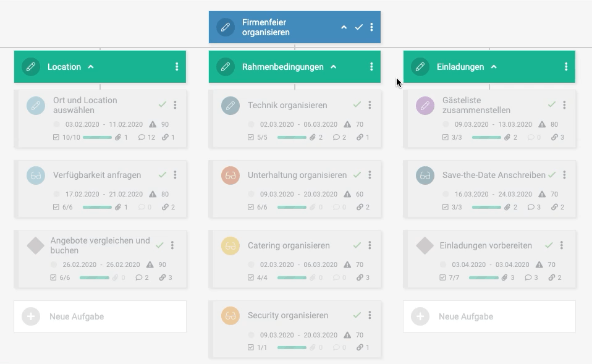Open three-dot menu of Save-the-Date Anschreiben

[x=564, y=175]
